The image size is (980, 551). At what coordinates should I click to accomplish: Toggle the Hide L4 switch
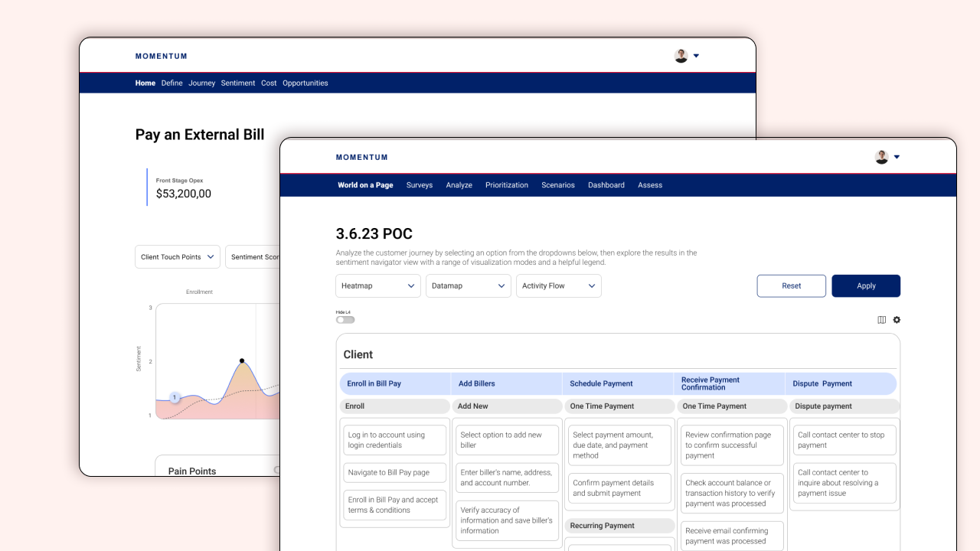point(345,320)
